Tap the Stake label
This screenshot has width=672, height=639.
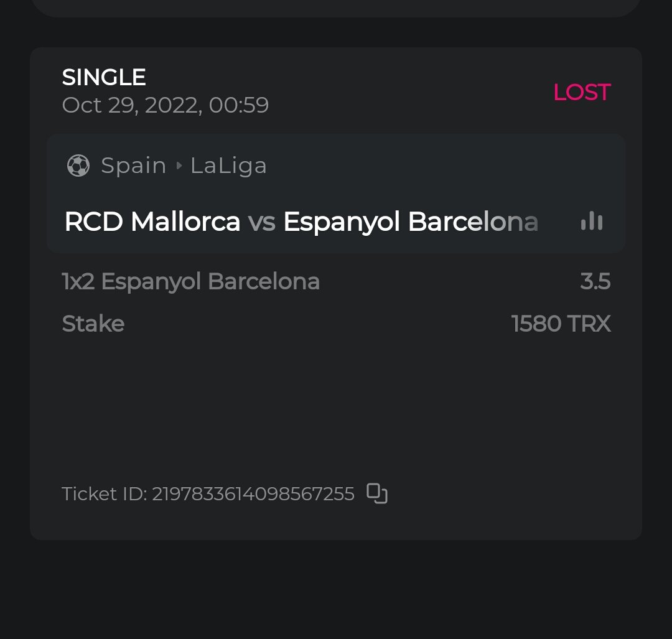click(93, 324)
